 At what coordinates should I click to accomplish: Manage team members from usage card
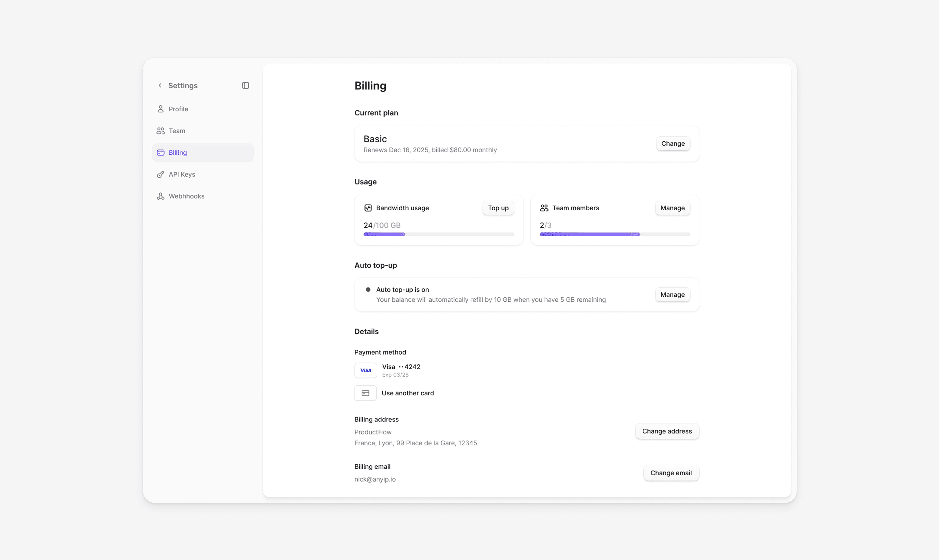[x=673, y=208]
